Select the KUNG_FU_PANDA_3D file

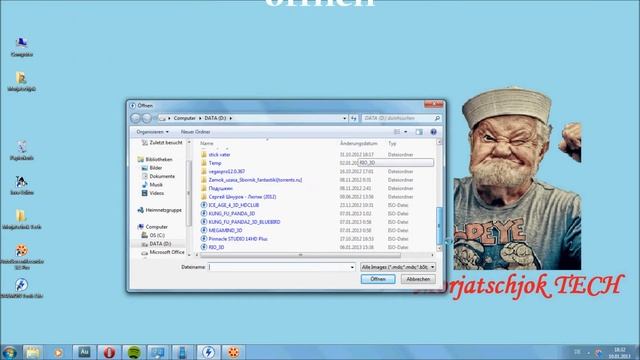[231, 213]
